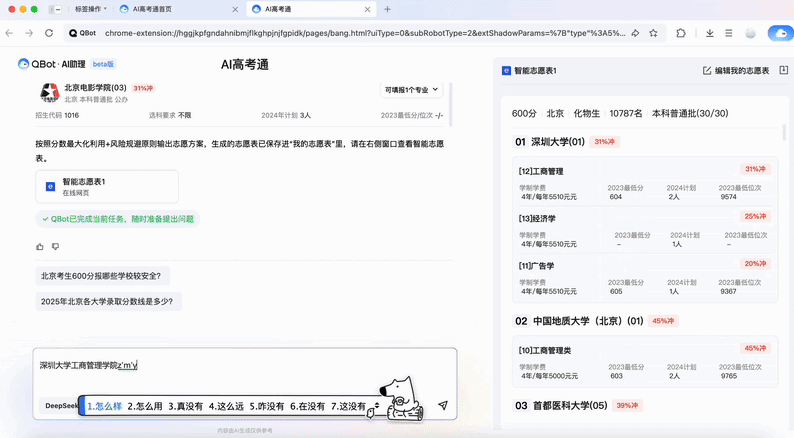Share the page via the address bar share icon
794x438 pixels.
[x=635, y=33]
